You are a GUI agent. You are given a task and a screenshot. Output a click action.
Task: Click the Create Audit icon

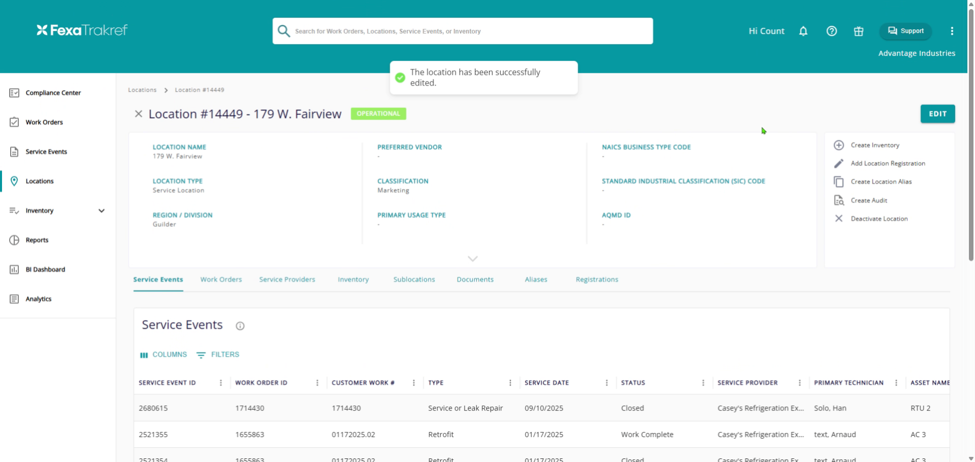[x=839, y=200]
